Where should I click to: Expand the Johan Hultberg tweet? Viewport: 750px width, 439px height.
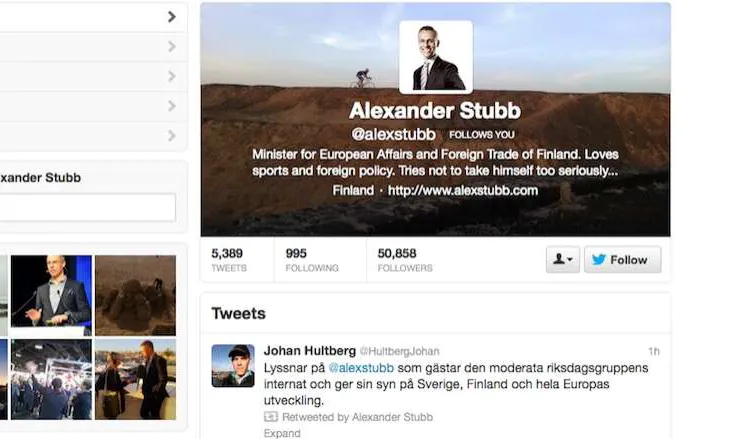point(282,433)
